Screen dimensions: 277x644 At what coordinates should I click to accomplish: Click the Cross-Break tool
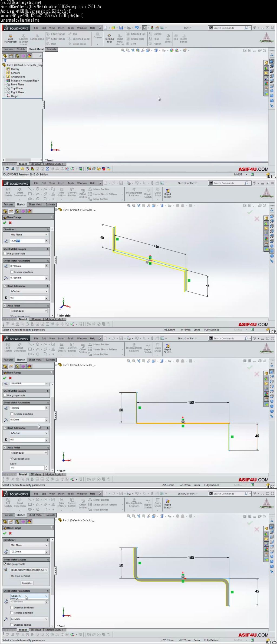pos(77,44)
